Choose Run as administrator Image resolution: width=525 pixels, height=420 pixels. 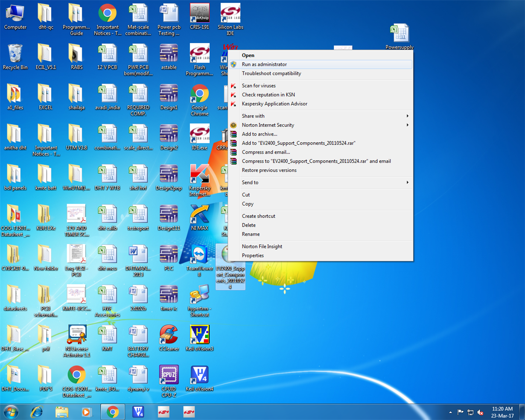(321, 64)
